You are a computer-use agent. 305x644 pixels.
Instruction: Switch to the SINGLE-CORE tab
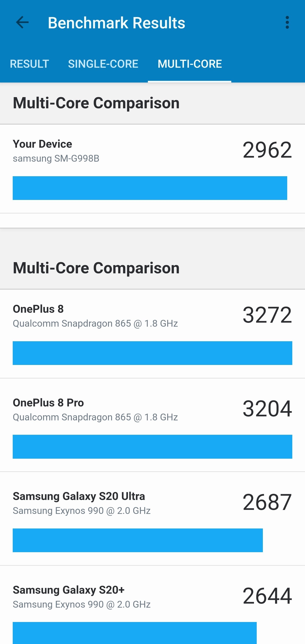coord(103,64)
